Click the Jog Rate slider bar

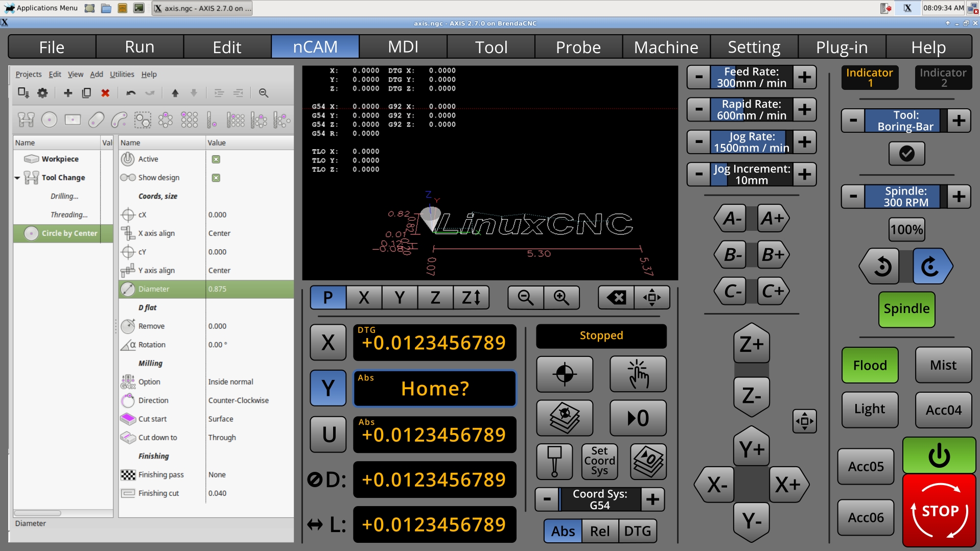752,142
